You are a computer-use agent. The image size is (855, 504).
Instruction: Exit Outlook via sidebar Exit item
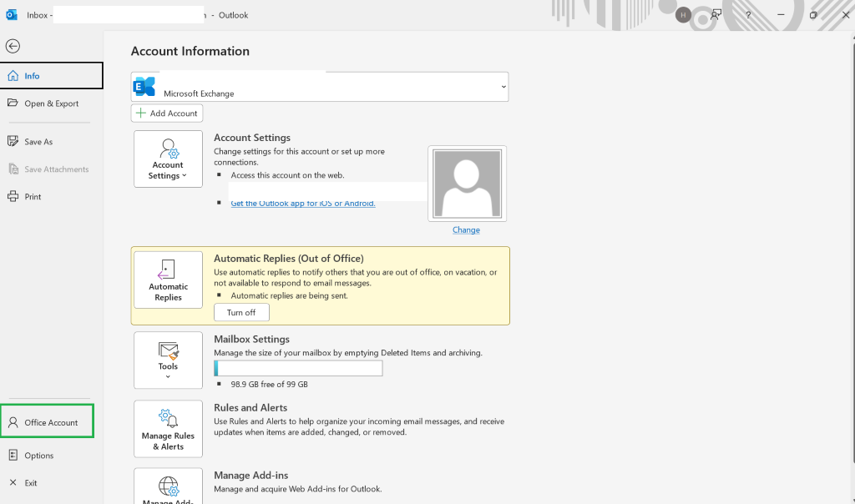point(51,483)
